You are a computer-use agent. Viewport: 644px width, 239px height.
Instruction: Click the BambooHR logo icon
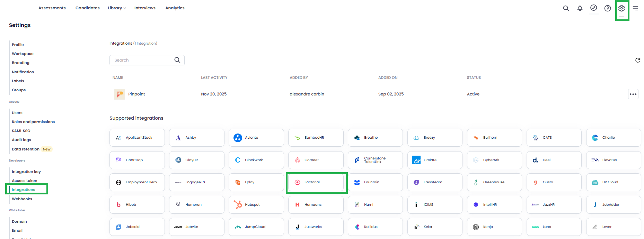(x=297, y=138)
